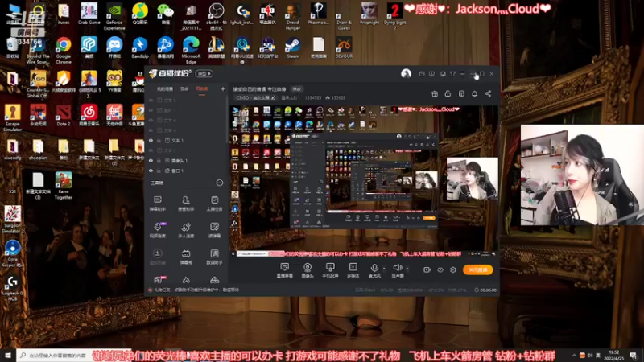The width and height of the screenshot is (644, 362).
Task: Open the user-silhouette tool in 工具箱
Action: (186, 203)
